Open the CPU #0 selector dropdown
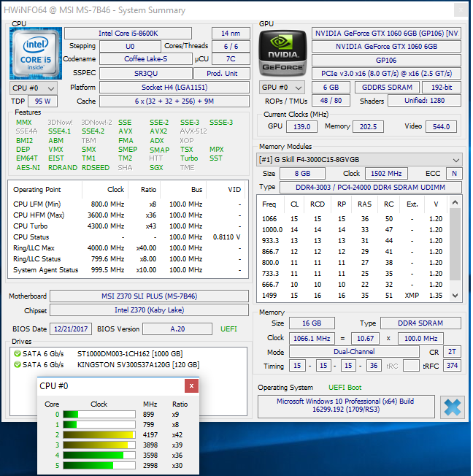The height and width of the screenshot is (476, 473). point(34,88)
